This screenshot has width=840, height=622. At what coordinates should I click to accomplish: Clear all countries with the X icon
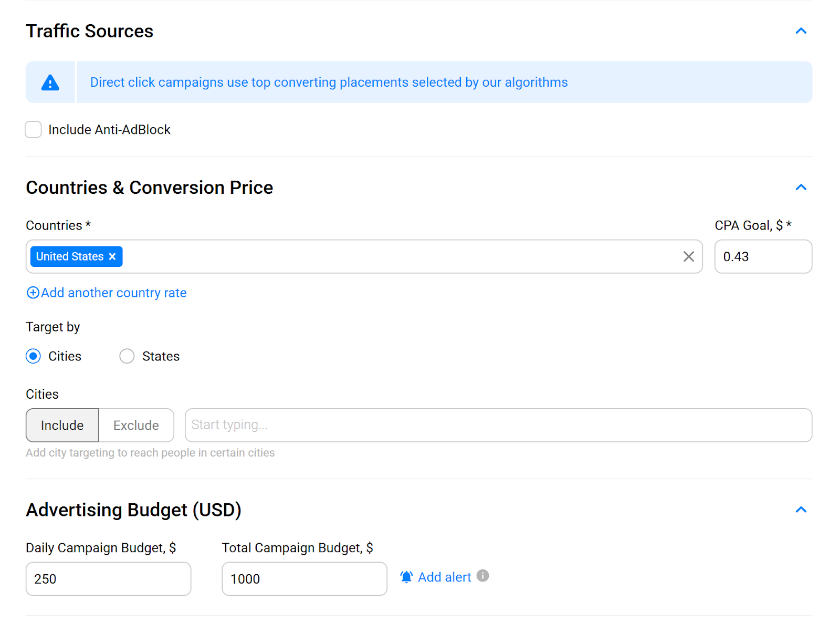(688, 256)
